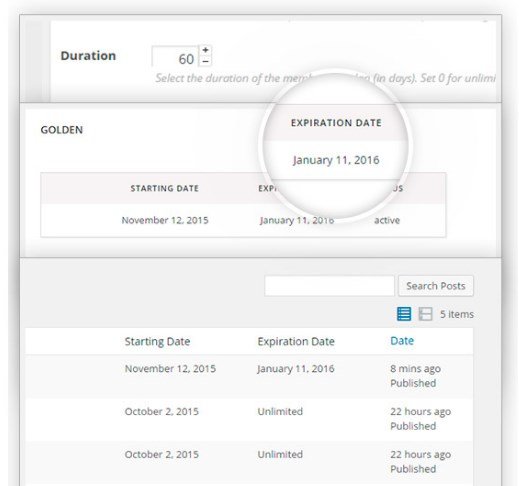Click the Duration number field showing 60

(175, 57)
